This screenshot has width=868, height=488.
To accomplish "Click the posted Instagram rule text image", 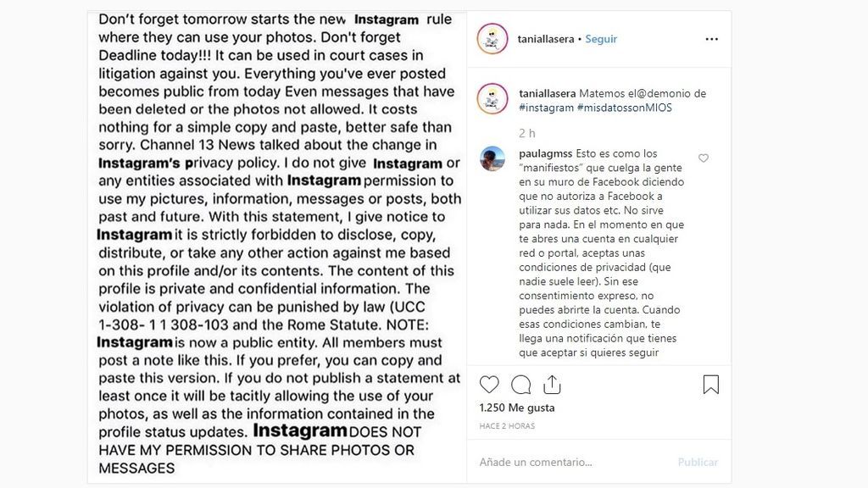I will point(277,247).
